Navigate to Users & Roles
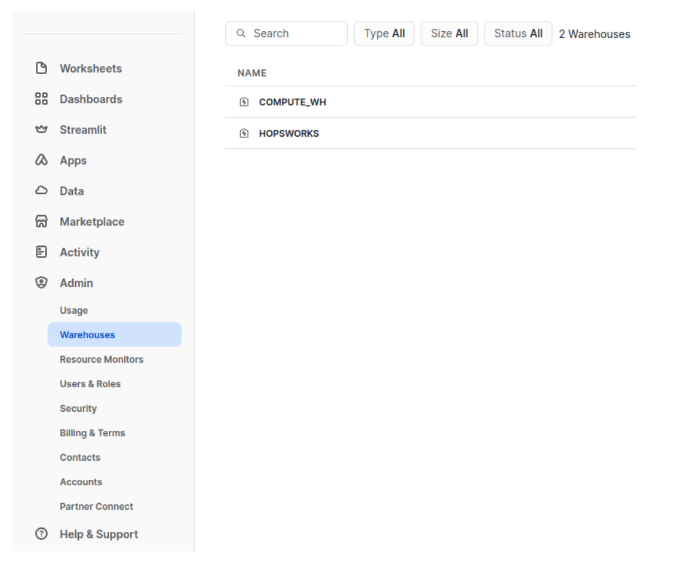Viewport: 681px width, 565px height. click(90, 384)
